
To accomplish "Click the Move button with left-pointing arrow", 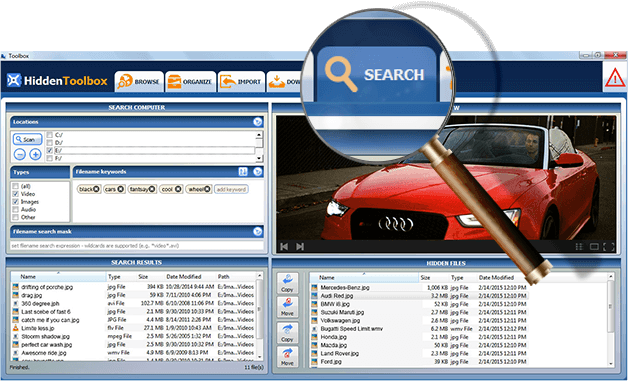I will point(287,307).
